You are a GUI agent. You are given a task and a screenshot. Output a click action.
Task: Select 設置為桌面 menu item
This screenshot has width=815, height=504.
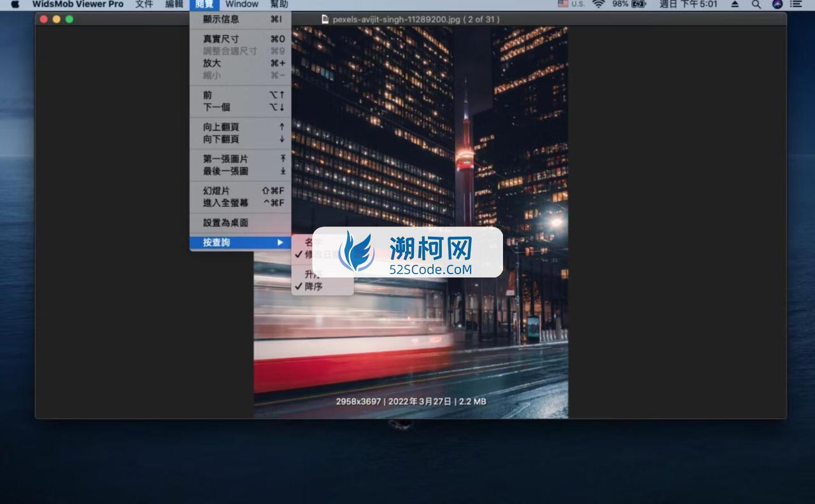pyautogui.click(x=240, y=223)
